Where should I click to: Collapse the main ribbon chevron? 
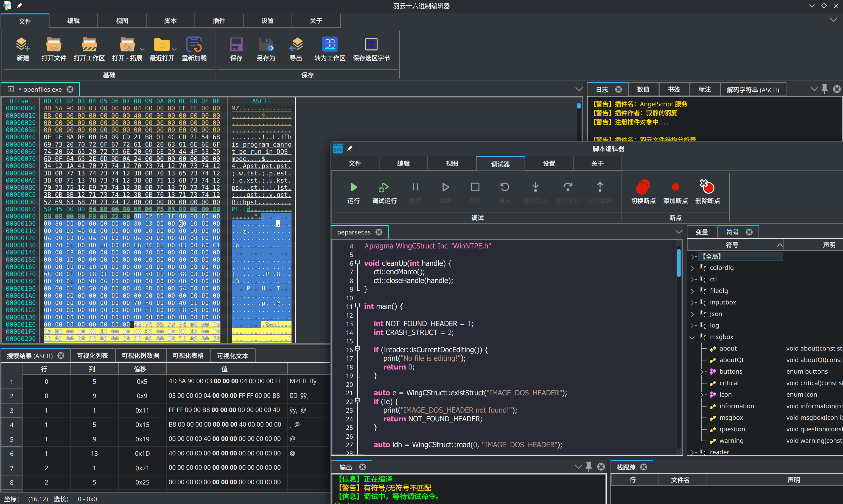(833, 20)
